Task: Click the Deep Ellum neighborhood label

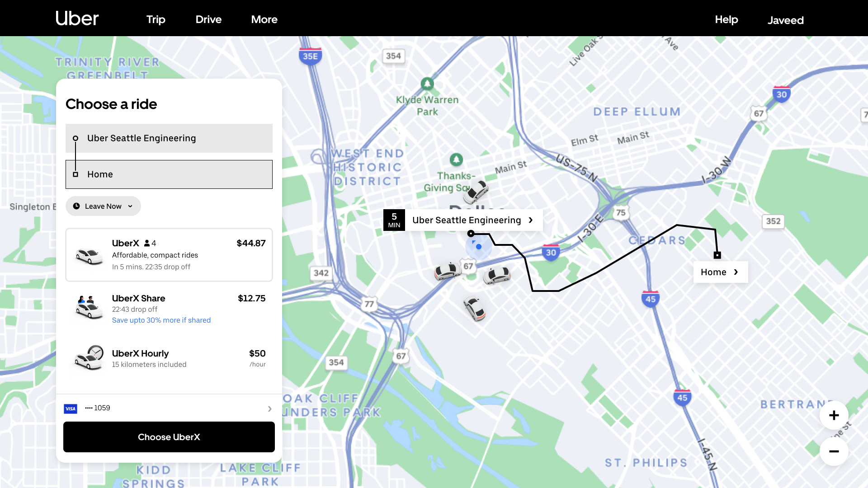Action: [x=637, y=112]
